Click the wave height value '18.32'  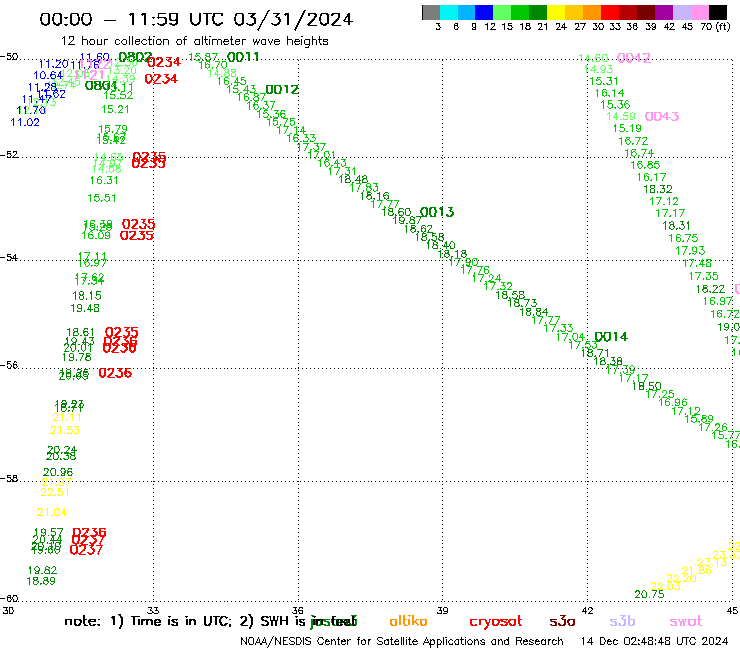pyautogui.click(x=658, y=189)
